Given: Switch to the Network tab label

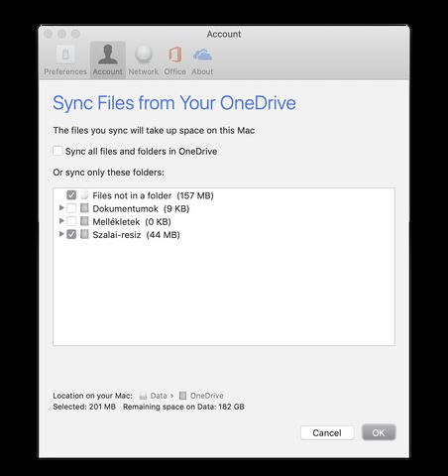Looking at the screenshot, I should [144, 71].
